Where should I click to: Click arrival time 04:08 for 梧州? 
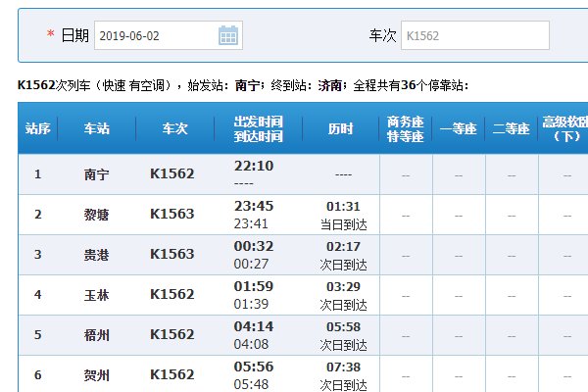[251, 344]
